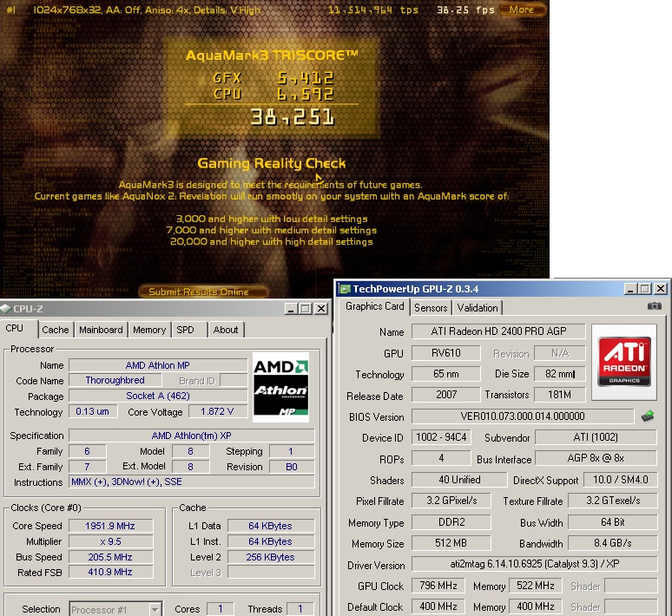Select the Memory tab in CPU-Z
This screenshot has height=616, width=672.
(x=149, y=330)
